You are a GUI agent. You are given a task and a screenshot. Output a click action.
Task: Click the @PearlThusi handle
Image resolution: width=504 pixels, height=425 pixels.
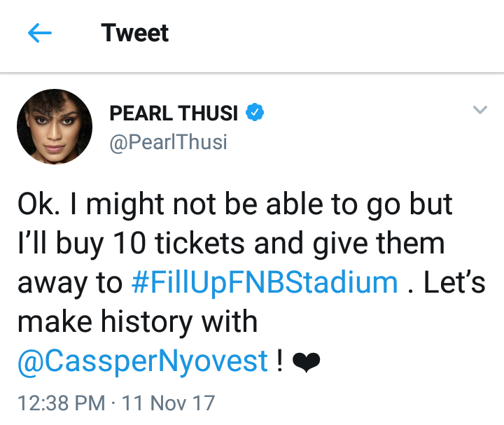(x=168, y=142)
